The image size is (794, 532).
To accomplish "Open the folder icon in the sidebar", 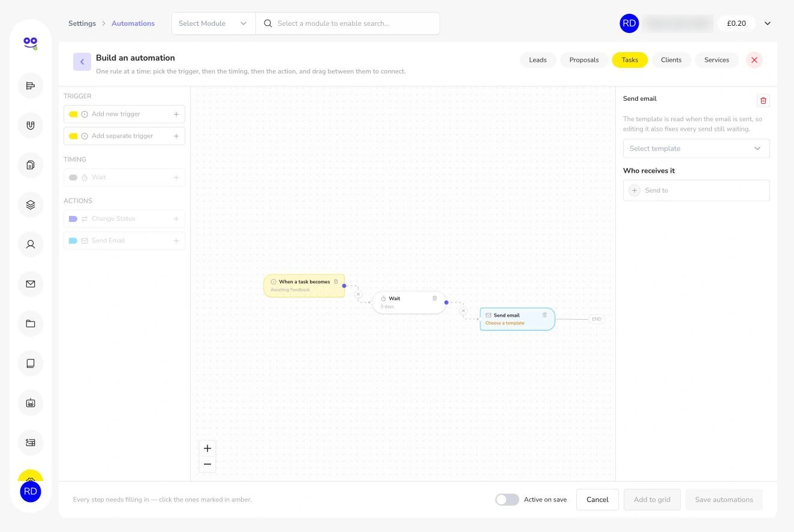I will (x=31, y=324).
